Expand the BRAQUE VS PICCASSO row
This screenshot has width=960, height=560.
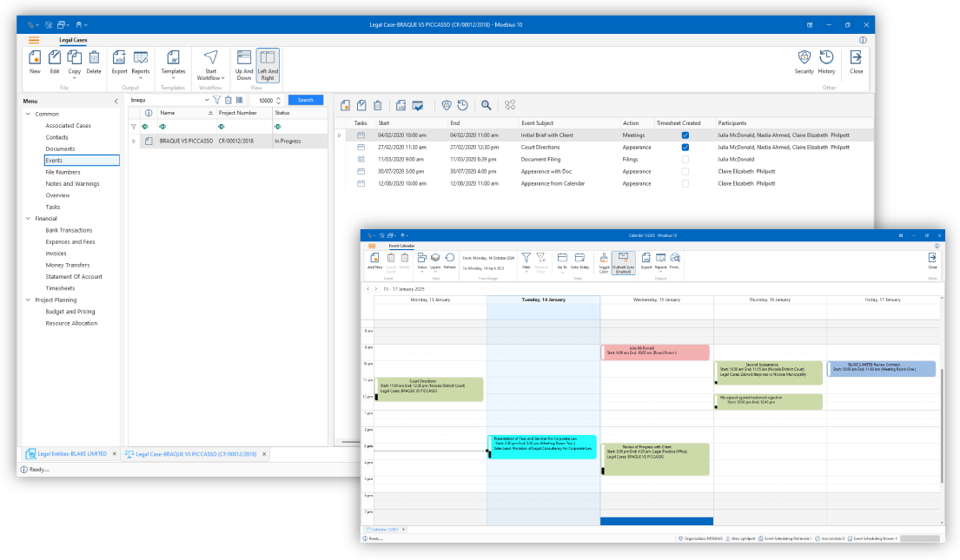[134, 141]
